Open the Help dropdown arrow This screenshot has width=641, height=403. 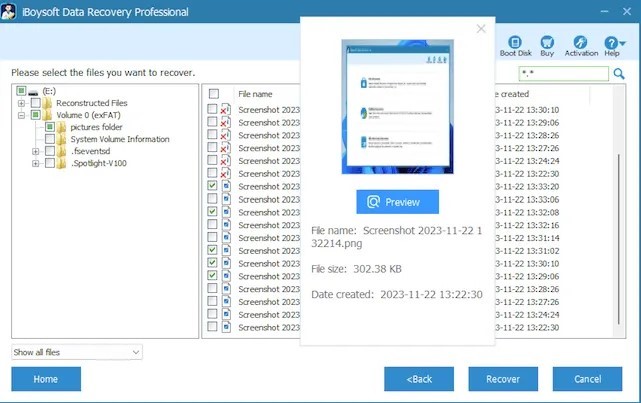click(623, 43)
